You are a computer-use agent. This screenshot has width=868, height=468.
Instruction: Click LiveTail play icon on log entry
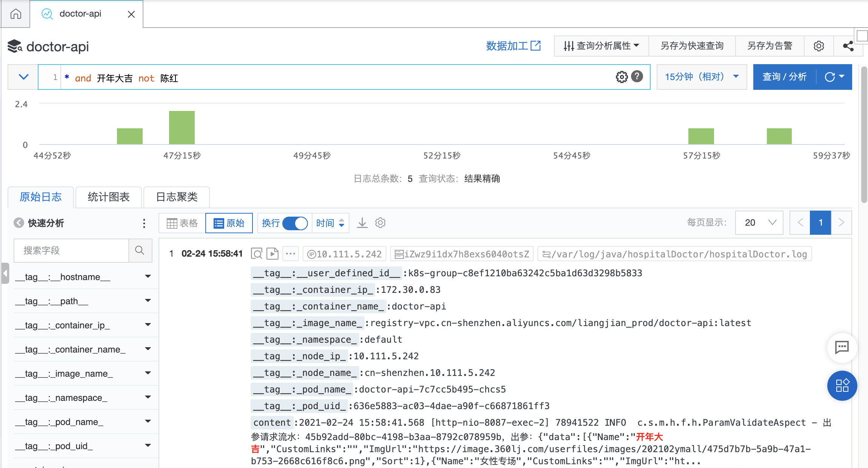coord(272,254)
